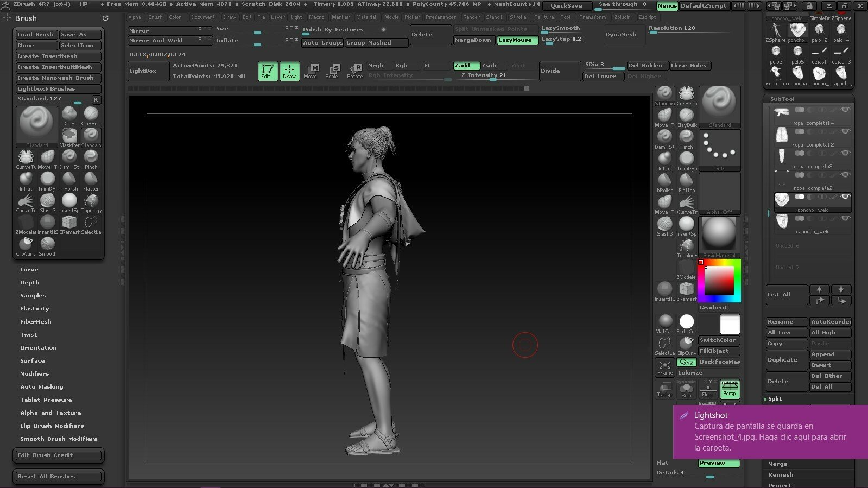The height and width of the screenshot is (488, 868).
Task: Select Flatten brush in the Brush palette
Action: [91, 181]
